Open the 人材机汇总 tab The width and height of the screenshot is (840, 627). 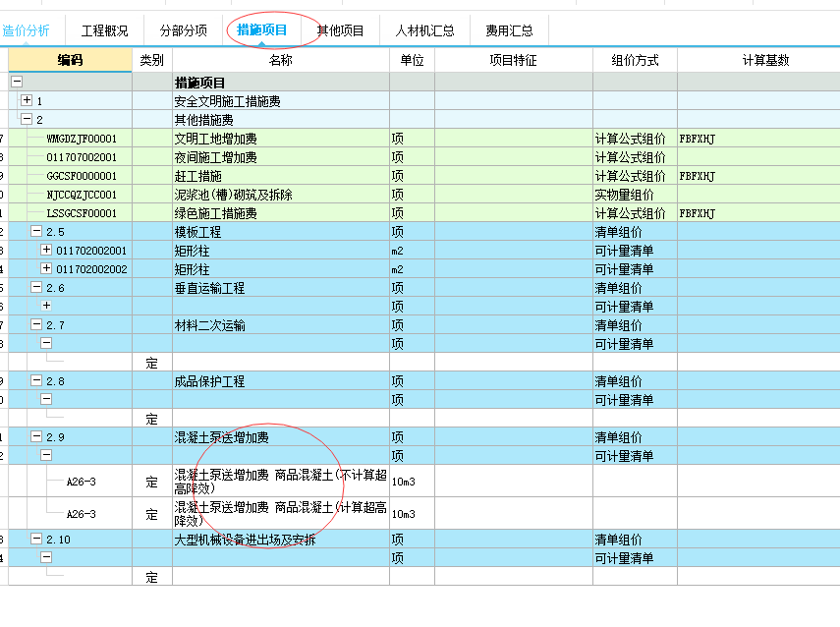(x=424, y=30)
